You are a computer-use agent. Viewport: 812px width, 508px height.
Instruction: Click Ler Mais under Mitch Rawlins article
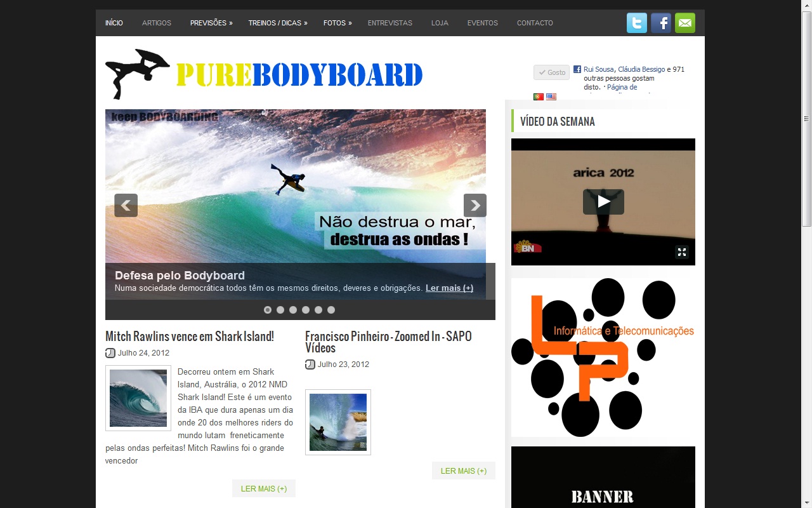[x=264, y=488]
